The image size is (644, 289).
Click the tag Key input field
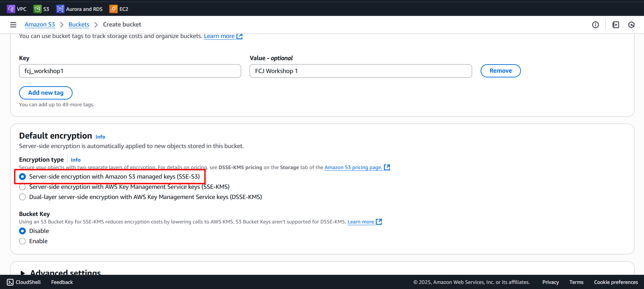[130, 71]
